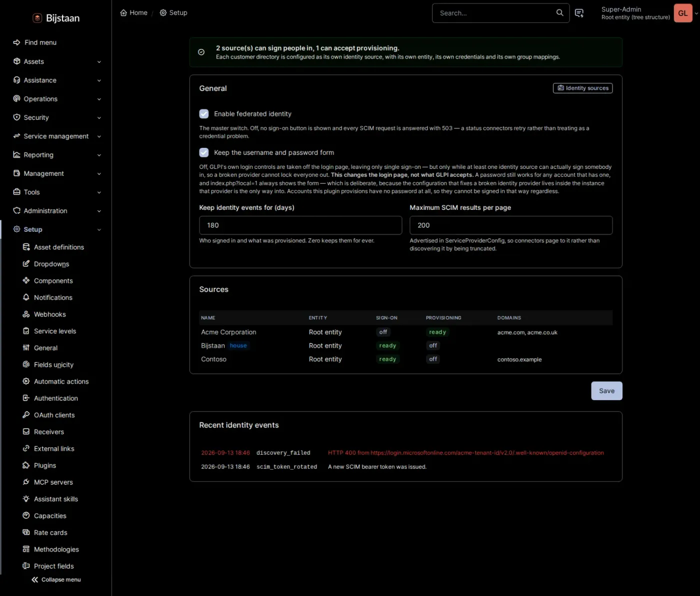The height and width of the screenshot is (596, 700).
Task: Click the Acme Corporation source row
Action: coord(405,332)
